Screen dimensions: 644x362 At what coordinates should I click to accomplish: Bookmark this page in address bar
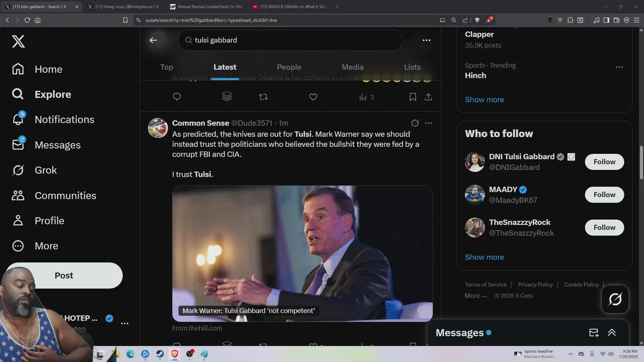[125, 20]
